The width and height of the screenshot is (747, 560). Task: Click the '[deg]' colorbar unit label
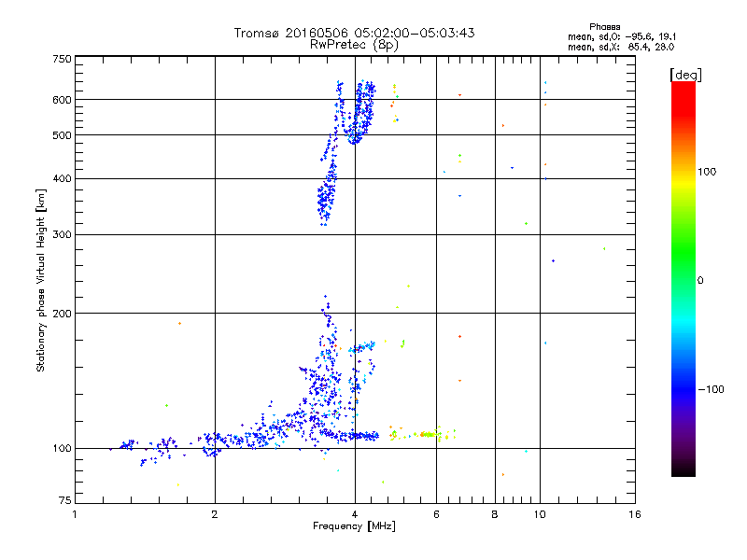[x=685, y=75]
